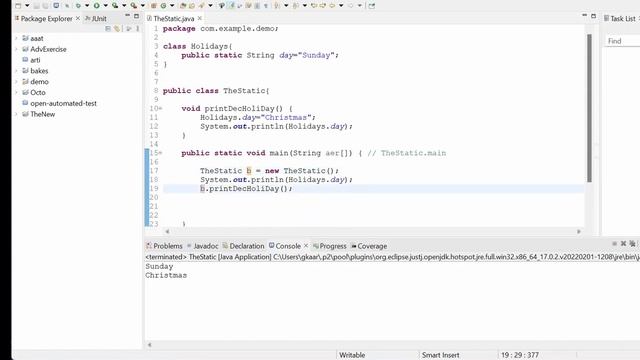Screen dimensions: 640x360
Task: Select the Task List view tab
Action: coord(620,18)
